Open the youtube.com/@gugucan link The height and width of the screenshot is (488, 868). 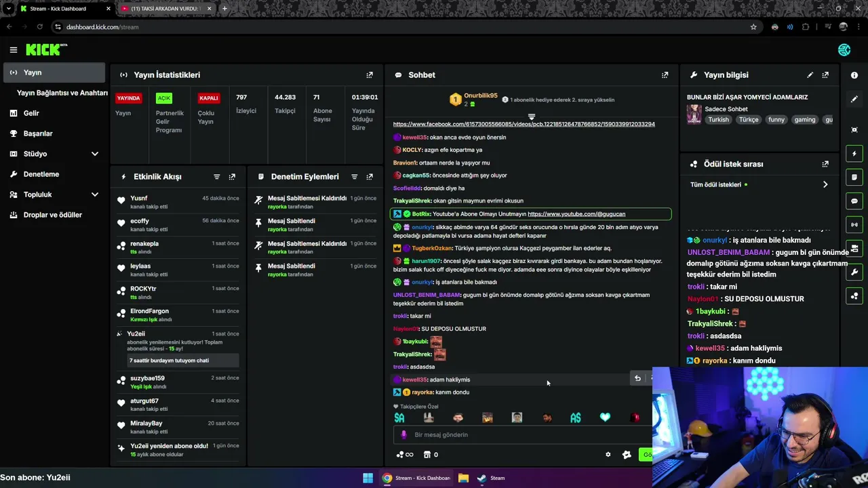click(x=576, y=213)
